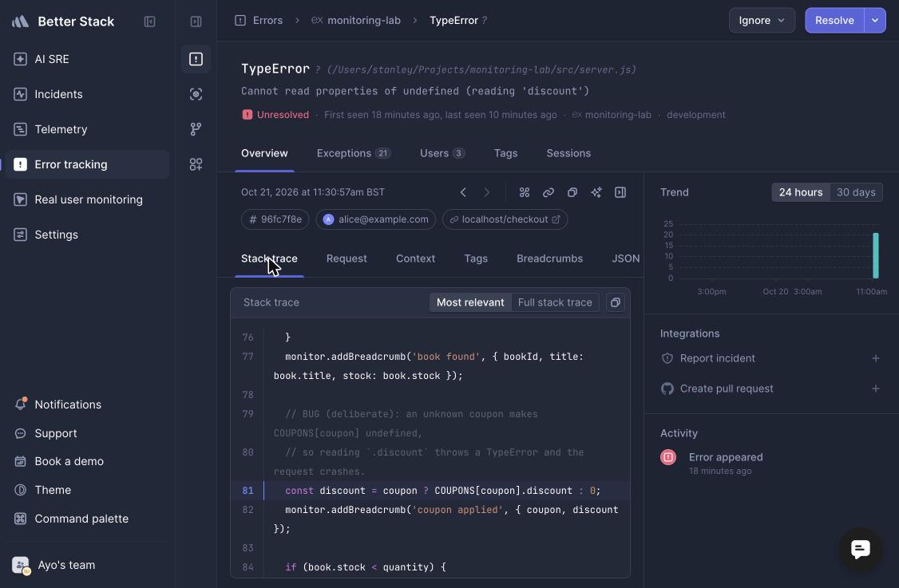Viewport: 899px width, 588px height.
Task: Open the Exceptions tab
Action: point(354,154)
